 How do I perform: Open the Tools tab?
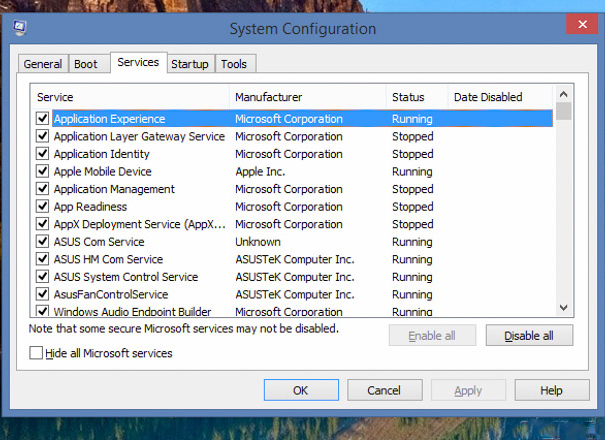pyautogui.click(x=234, y=64)
